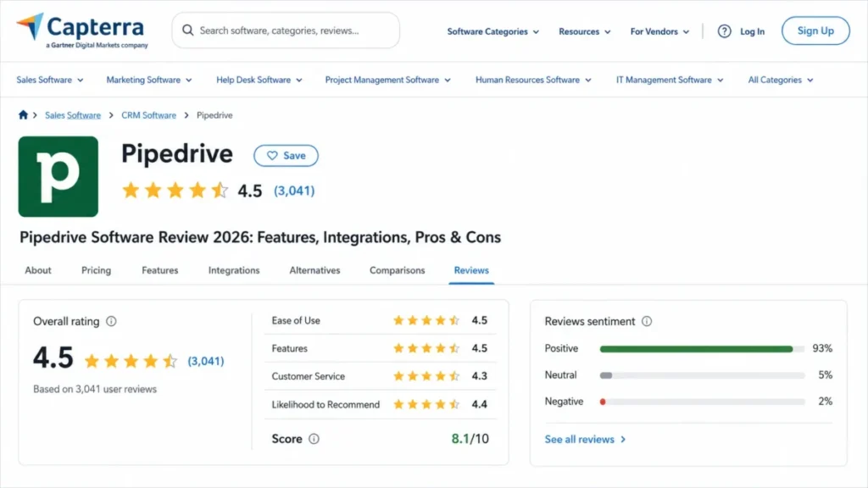Click the Sign Up button
The width and height of the screenshot is (868, 488).
(x=815, y=30)
